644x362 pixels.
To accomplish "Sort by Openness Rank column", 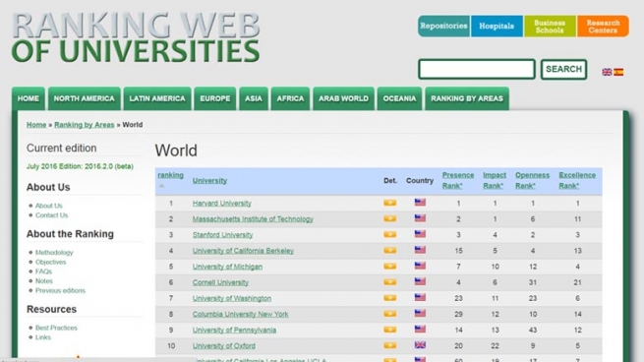I will point(532,180).
